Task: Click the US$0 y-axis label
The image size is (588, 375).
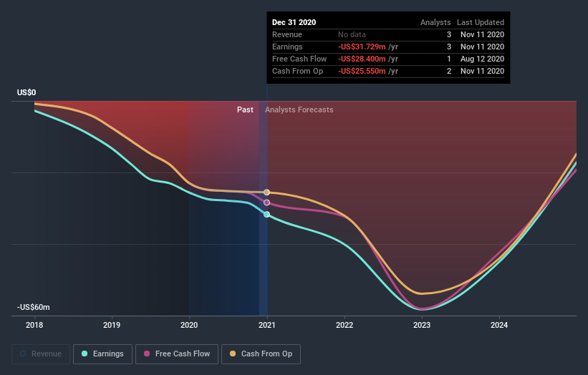Action: [x=26, y=92]
